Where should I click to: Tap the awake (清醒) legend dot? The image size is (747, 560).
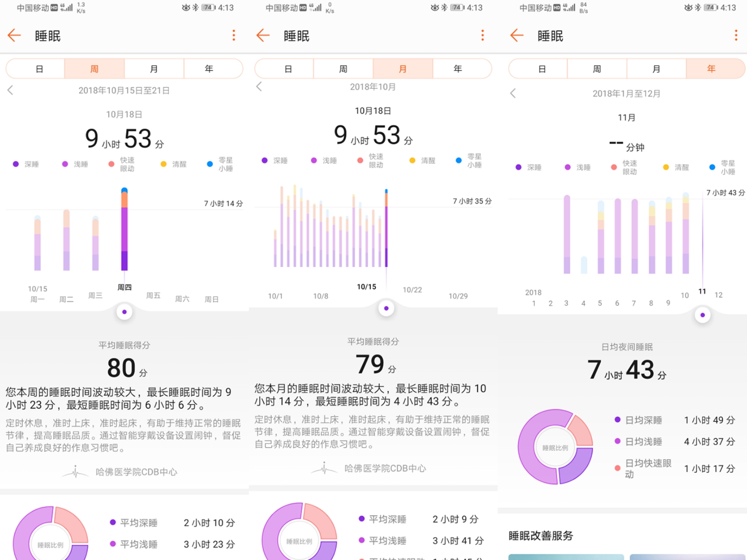tap(162, 164)
